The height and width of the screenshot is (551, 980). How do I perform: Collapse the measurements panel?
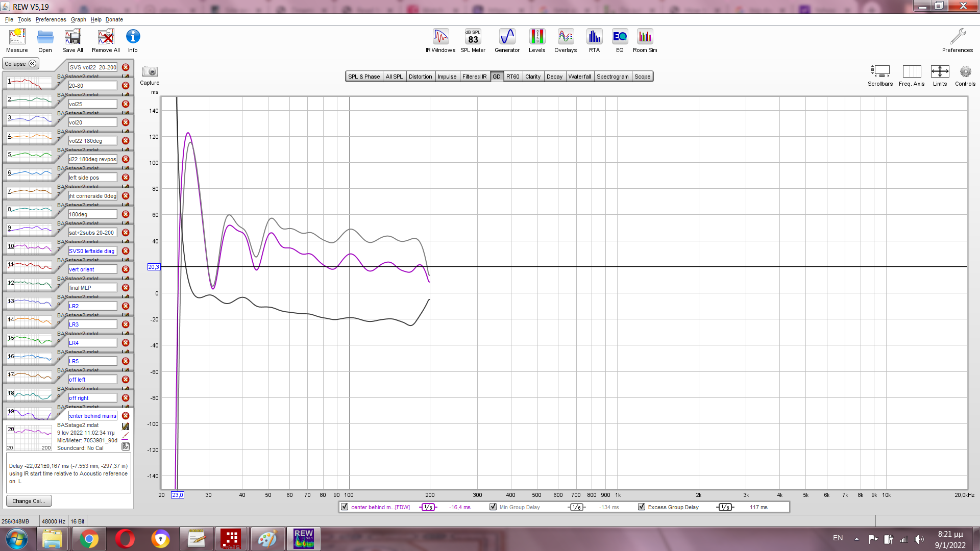pyautogui.click(x=20, y=64)
